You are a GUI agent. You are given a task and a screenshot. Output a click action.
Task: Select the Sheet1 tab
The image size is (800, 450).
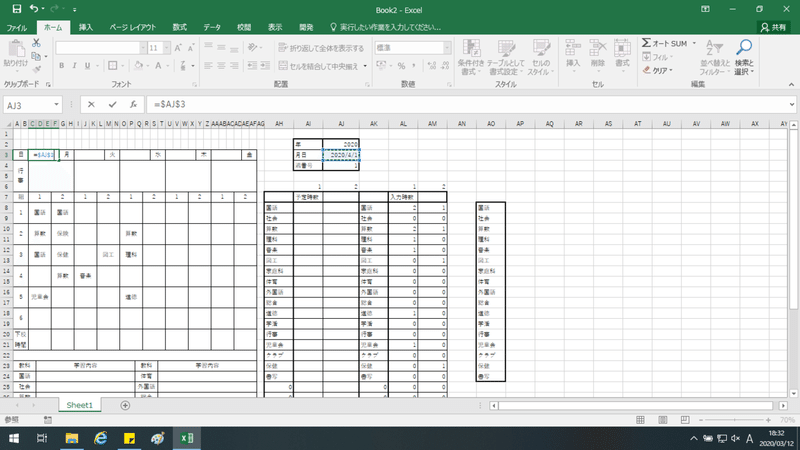[x=80, y=405]
